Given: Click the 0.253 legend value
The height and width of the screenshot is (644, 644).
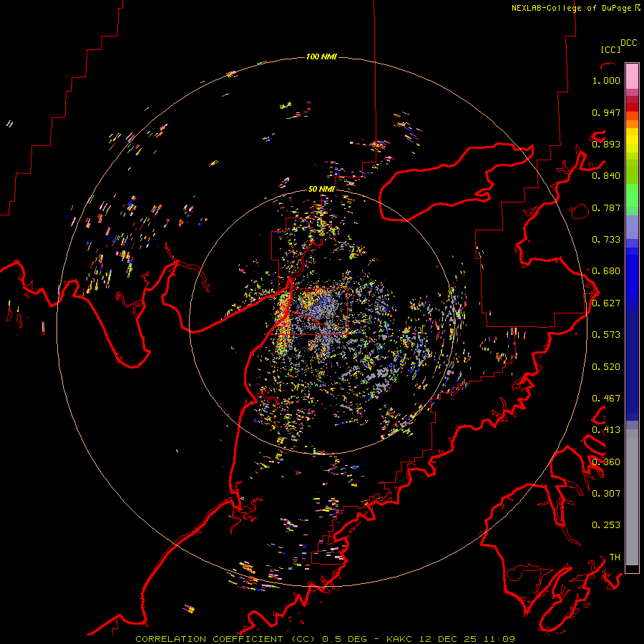Looking at the screenshot, I should click(606, 525).
